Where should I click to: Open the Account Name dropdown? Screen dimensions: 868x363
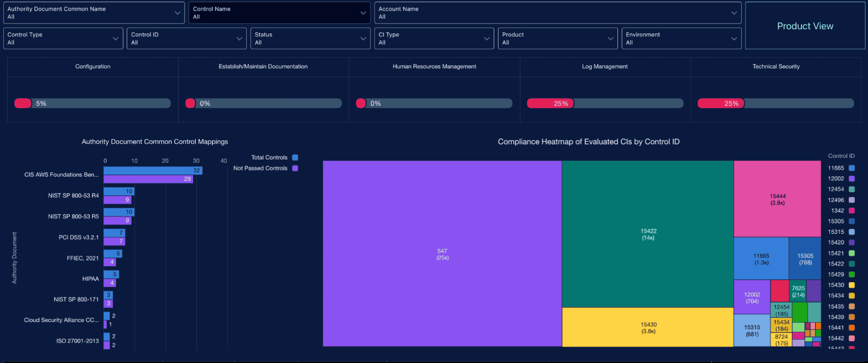(558, 13)
